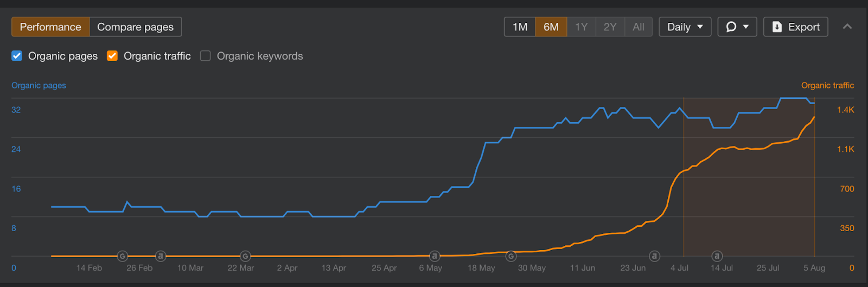Viewport: 868px width, 287px height.
Task: Click the 'a' marker near 23 Jun
Action: pyautogui.click(x=654, y=256)
